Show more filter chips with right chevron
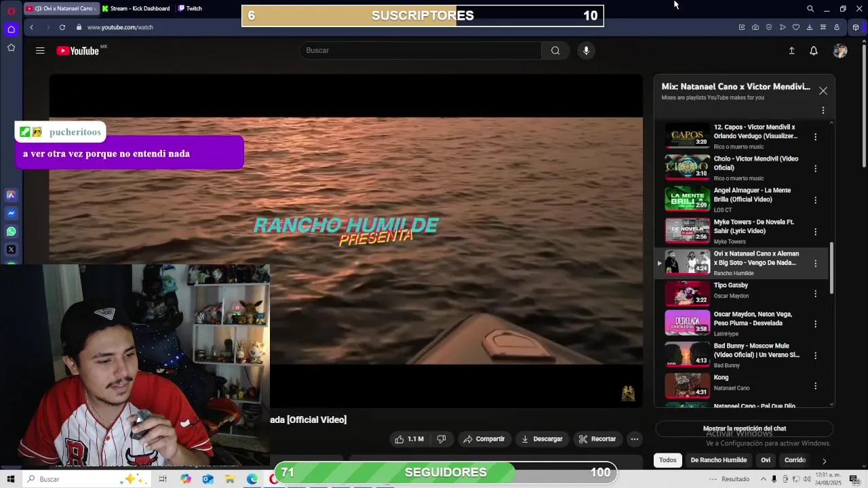This screenshot has height=488, width=868. [824, 461]
